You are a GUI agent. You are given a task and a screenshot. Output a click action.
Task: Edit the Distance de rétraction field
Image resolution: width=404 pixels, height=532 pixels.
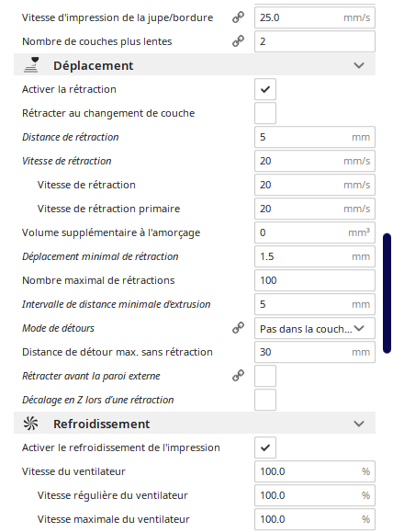click(315, 137)
